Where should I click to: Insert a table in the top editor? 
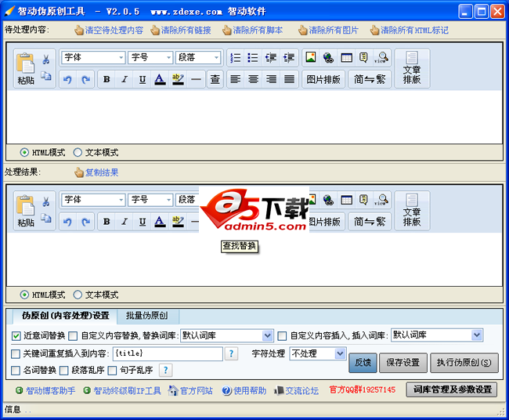(346, 57)
